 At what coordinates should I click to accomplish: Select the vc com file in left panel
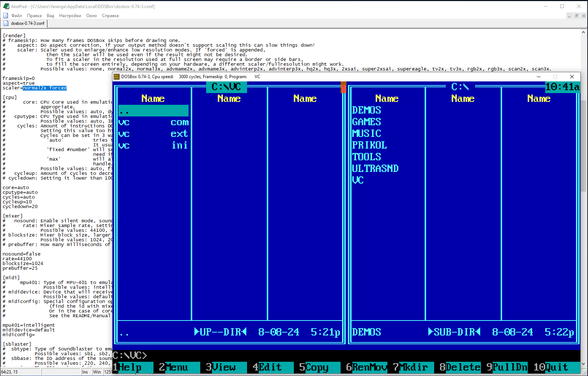click(x=153, y=122)
